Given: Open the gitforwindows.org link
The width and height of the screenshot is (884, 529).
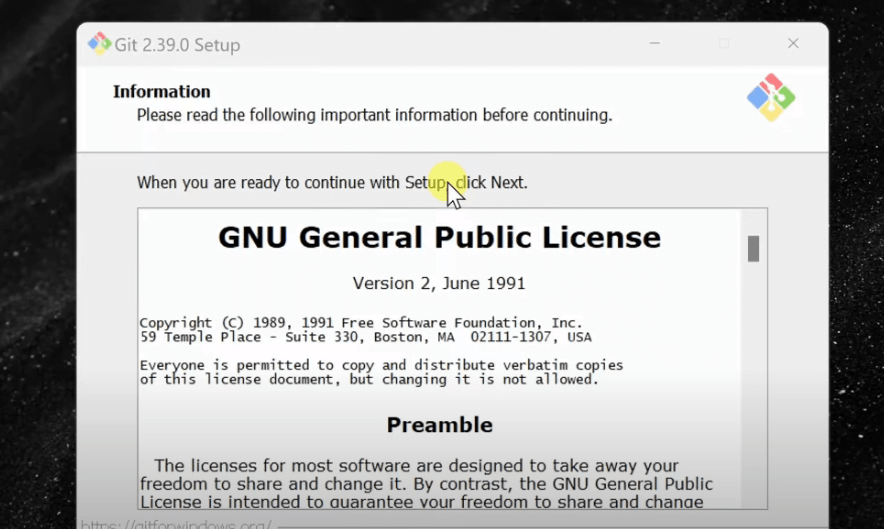Looking at the screenshot, I should [175, 524].
